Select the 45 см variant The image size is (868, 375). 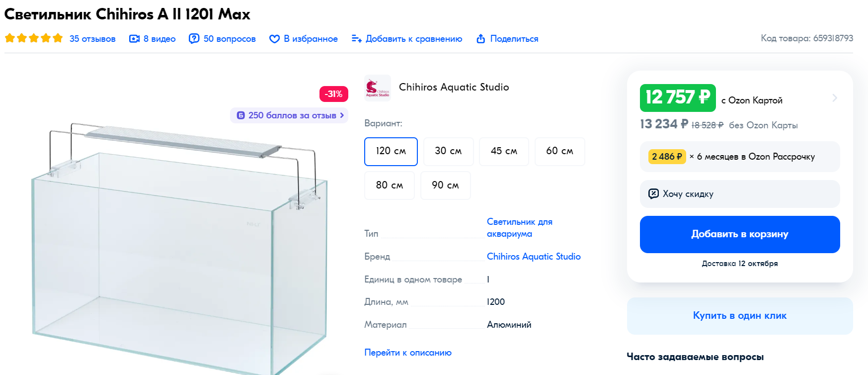pyautogui.click(x=504, y=151)
